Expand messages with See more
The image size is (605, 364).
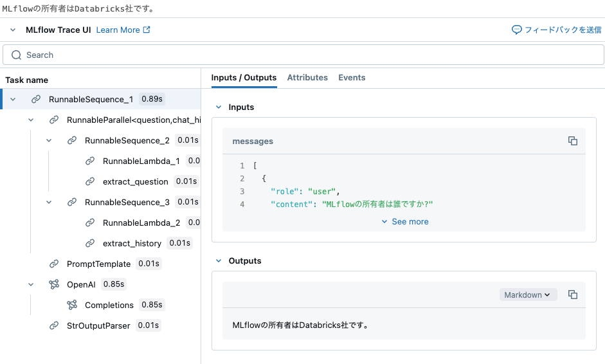pos(405,222)
